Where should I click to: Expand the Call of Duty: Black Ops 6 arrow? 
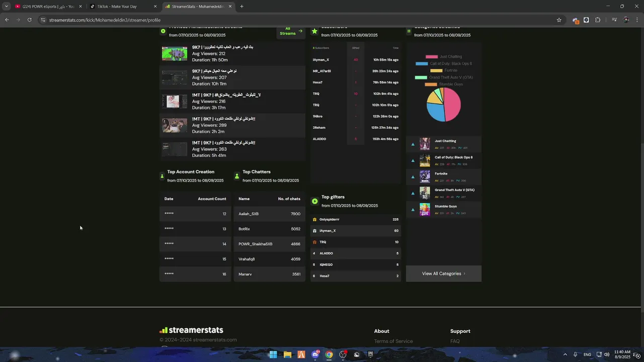pyautogui.click(x=413, y=160)
